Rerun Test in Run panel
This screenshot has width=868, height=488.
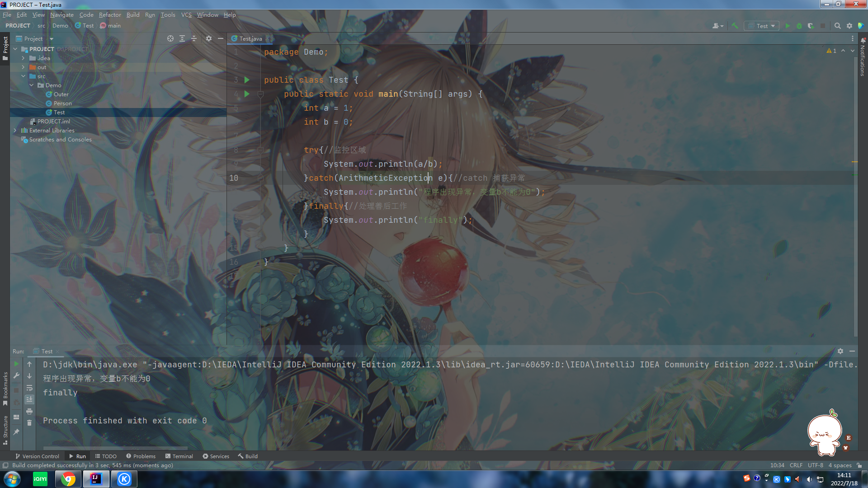pyautogui.click(x=16, y=364)
